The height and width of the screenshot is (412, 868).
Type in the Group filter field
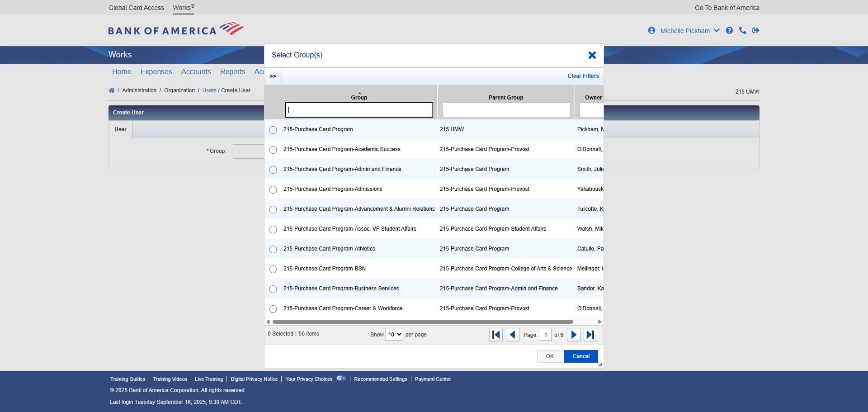tap(359, 110)
